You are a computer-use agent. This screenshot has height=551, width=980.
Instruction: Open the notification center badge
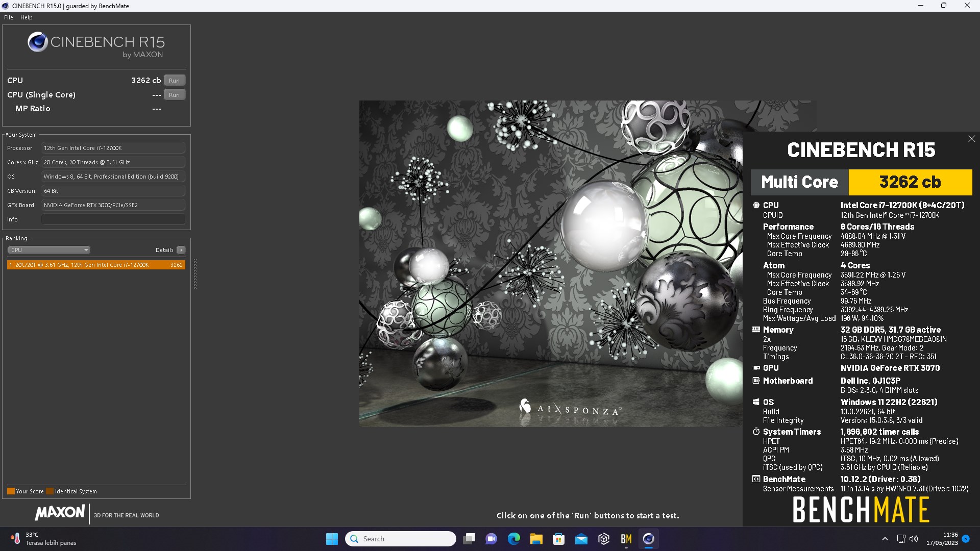[x=966, y=539]
